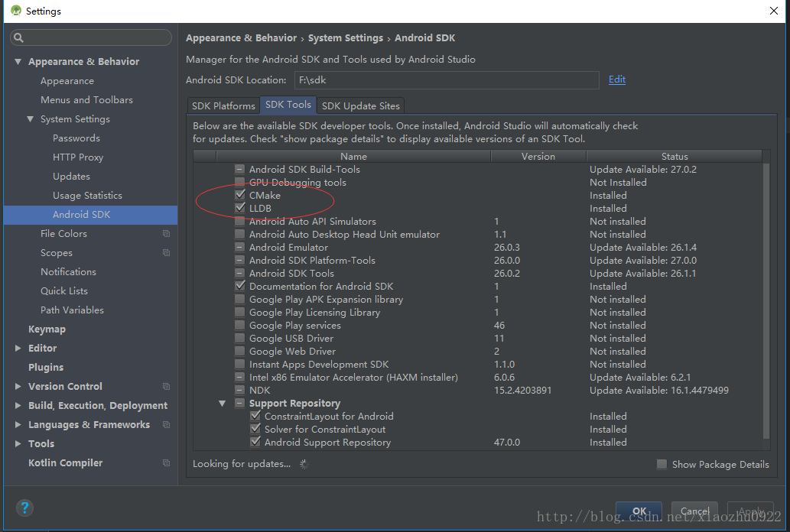The image size is (790, 532).
Task: Toggle Android Support Repository checkbox
Action: click(255, 442)
